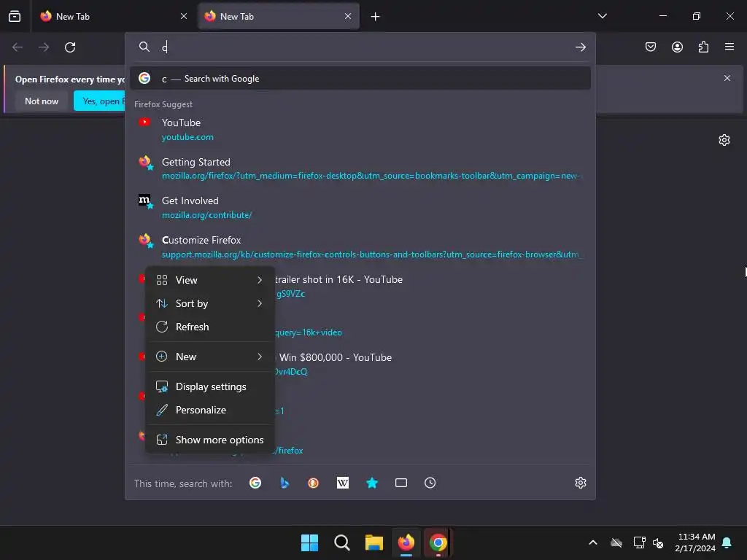The width and height of the screenshot is (747, 560).
Task: Choose the YouTube youtube.com suggestion
Action: (360, 130)
